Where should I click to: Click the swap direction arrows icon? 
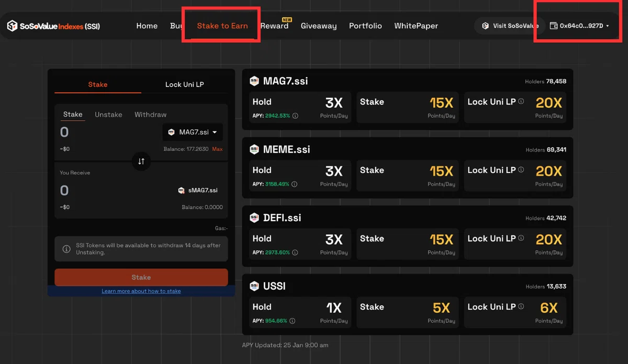pyautogui.click(x=141, y=161)
